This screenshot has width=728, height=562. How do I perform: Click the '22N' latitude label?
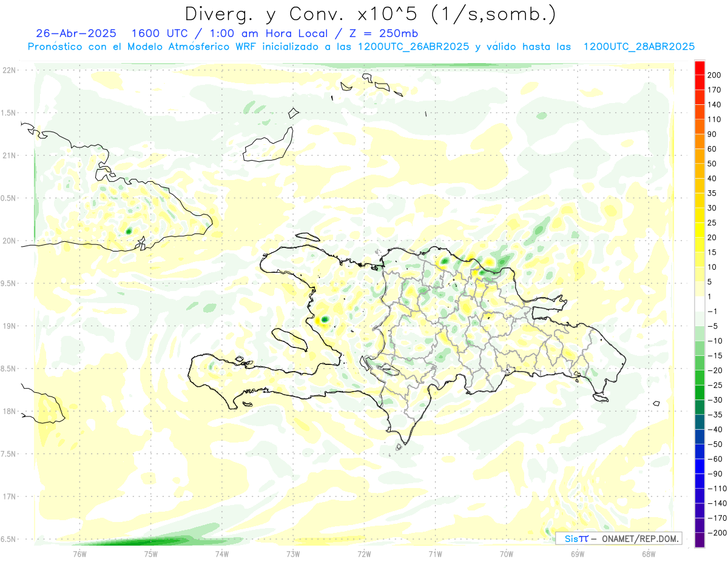point(9,70)
